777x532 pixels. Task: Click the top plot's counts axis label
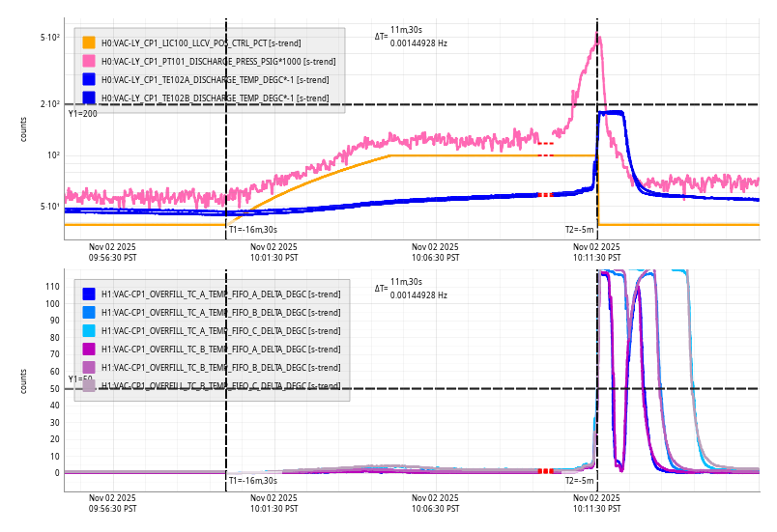pos(24,128)
